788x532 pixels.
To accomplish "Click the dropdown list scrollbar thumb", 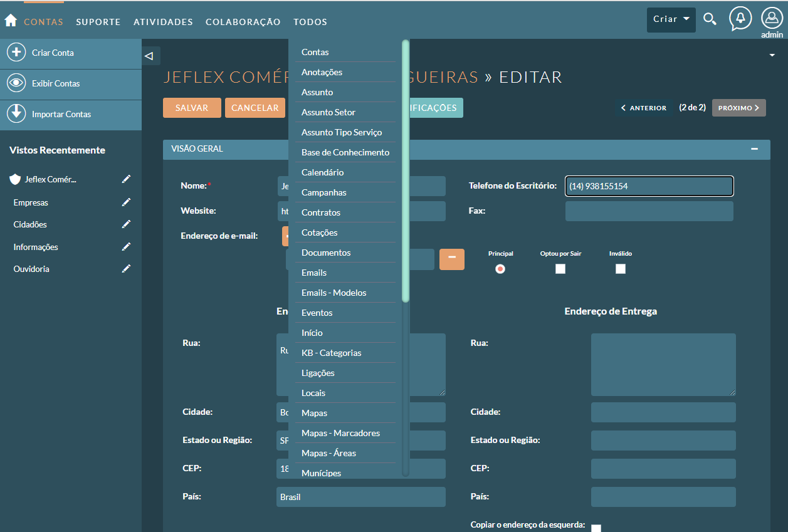I will tap(406, 171).
